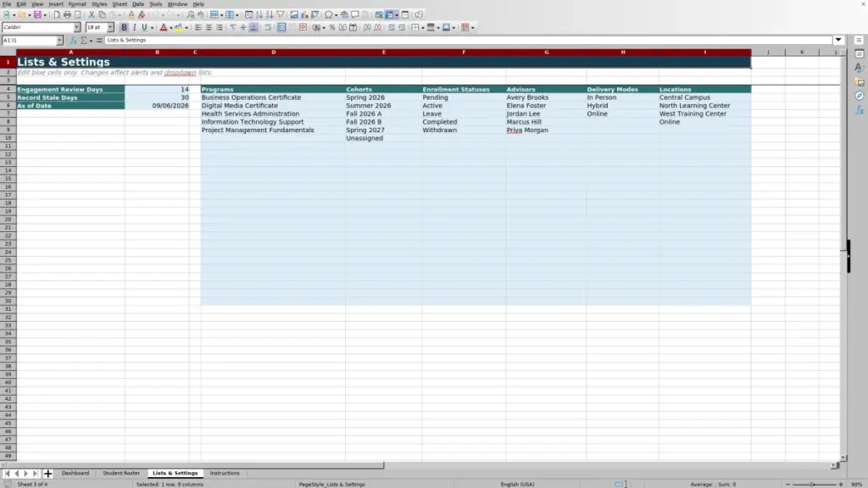Toggle Align Right
Screen dimensions: 868x488
(x=220, y=28)
